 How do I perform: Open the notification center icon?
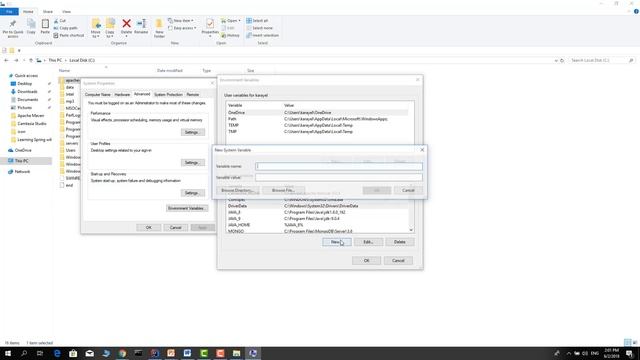pyautogui.click(x=629, y=353)
